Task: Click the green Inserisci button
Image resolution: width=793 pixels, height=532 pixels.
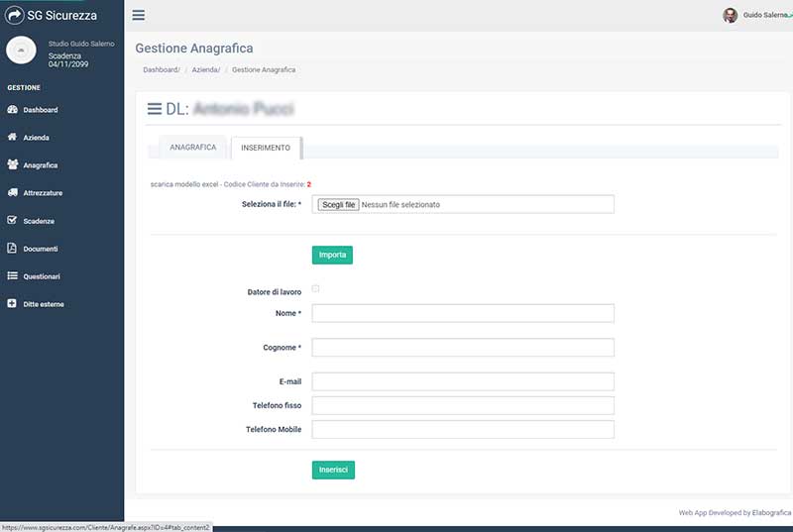Action: click(333, 470)
